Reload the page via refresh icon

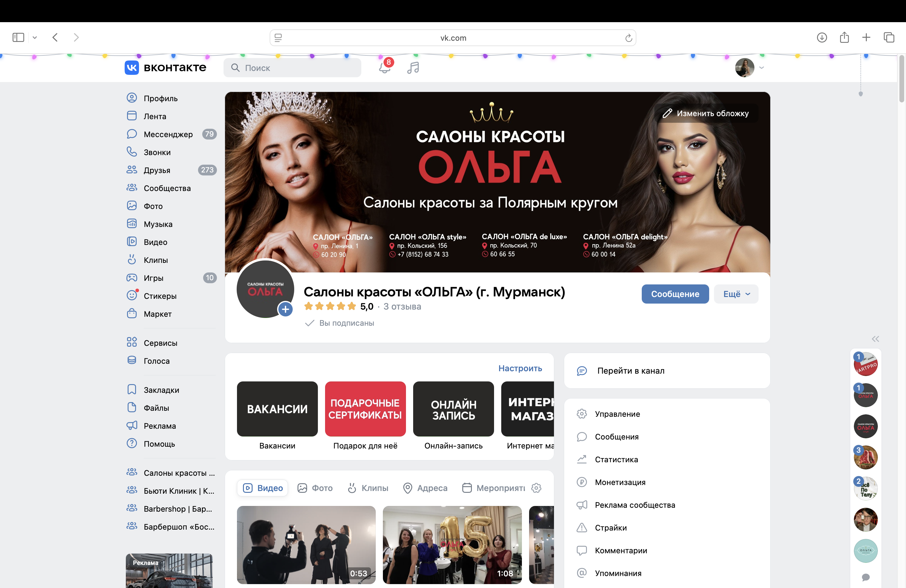point(629,38)
